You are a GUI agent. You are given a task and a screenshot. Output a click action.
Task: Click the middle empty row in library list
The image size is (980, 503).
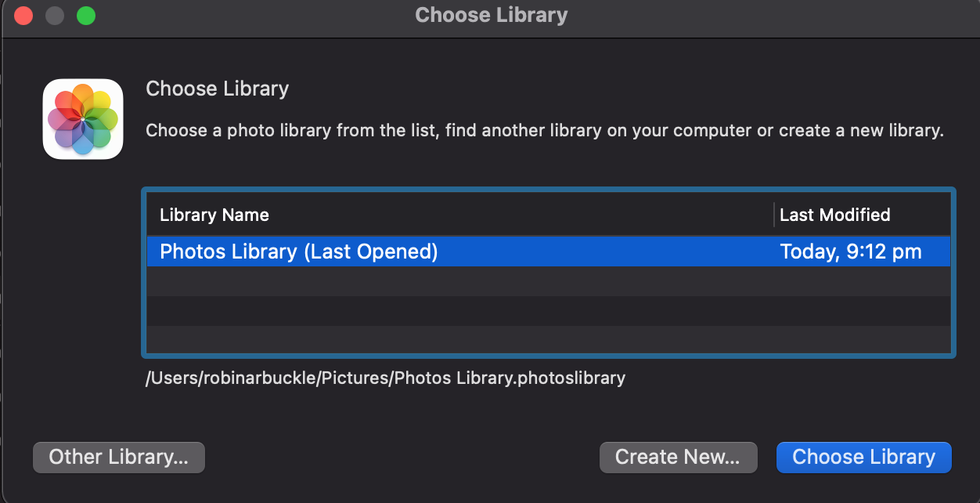click(548, 311)
